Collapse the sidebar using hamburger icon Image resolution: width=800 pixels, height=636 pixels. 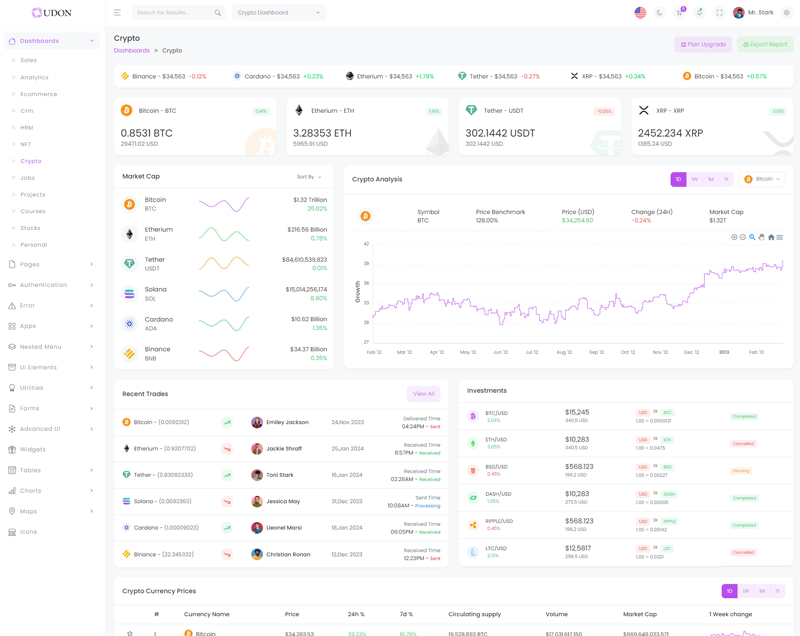(x=117, y=13)
